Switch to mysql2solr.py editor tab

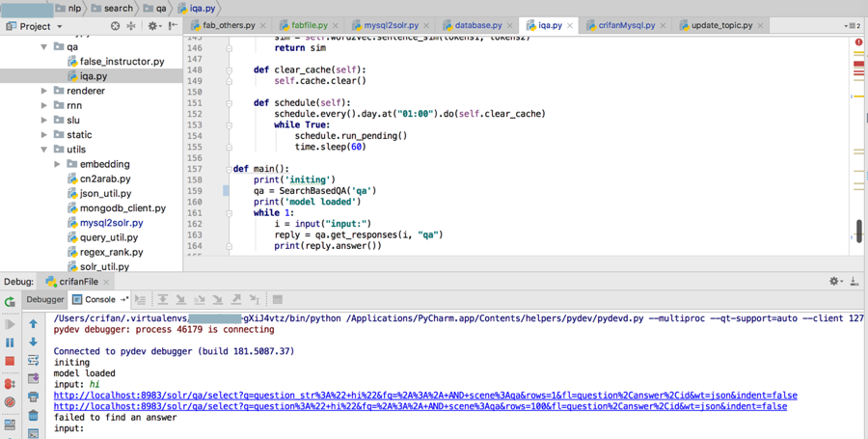391,25
